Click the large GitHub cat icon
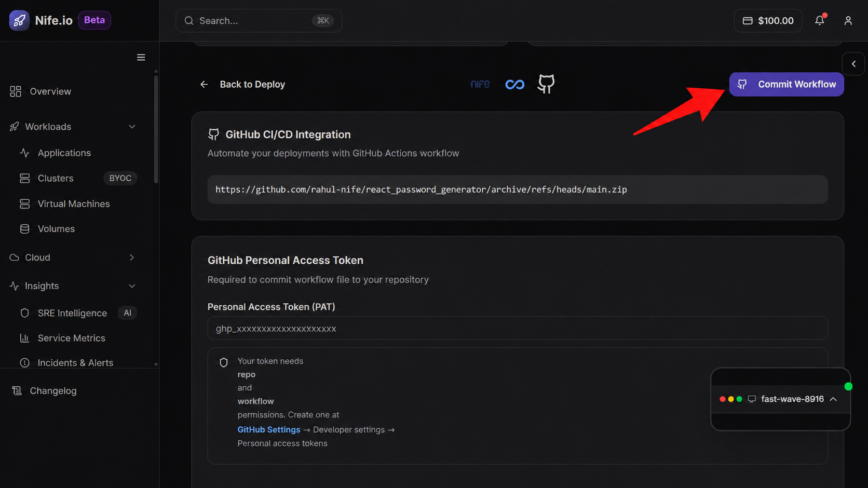The image size is (868, 488). pos(546,84)
